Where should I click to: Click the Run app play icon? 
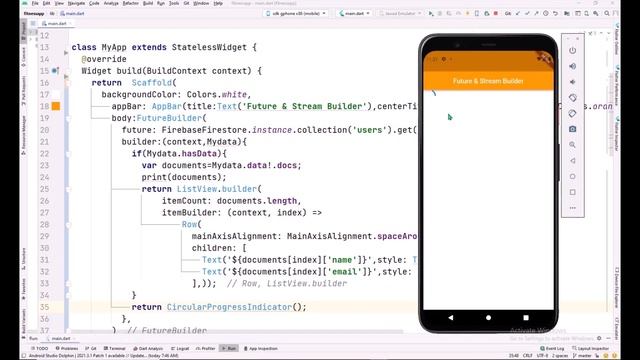coord(431,13)
